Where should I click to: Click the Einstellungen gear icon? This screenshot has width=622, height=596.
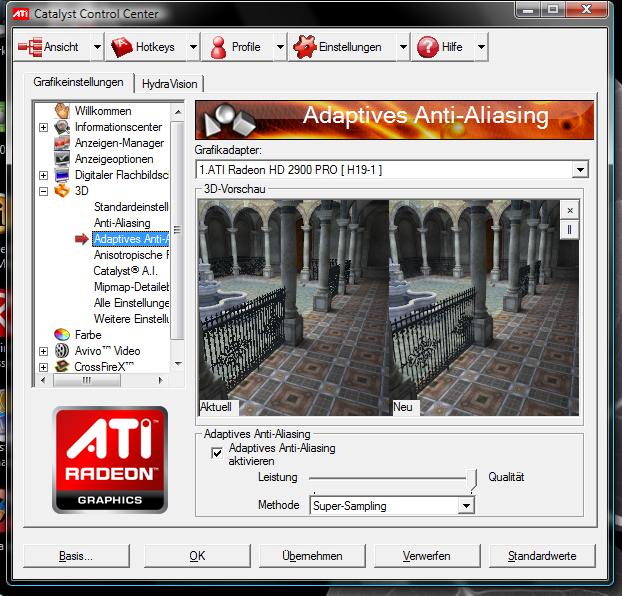pyautogui.click(x=304, y=47)
